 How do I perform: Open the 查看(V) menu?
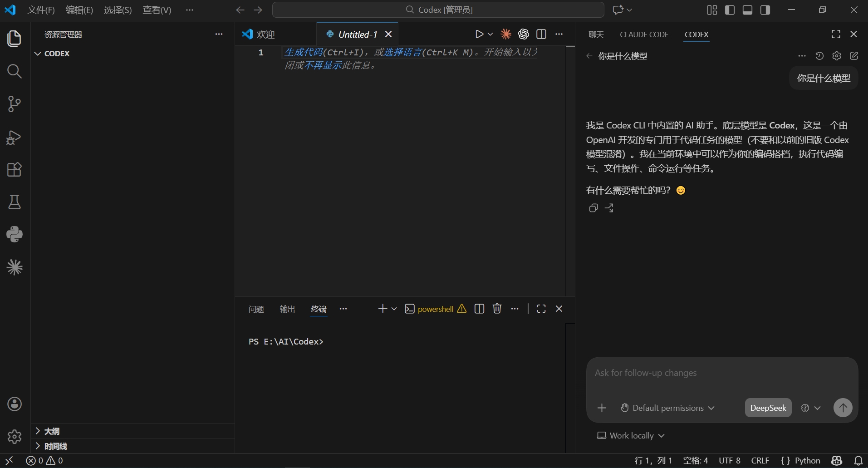pos(157,10)
